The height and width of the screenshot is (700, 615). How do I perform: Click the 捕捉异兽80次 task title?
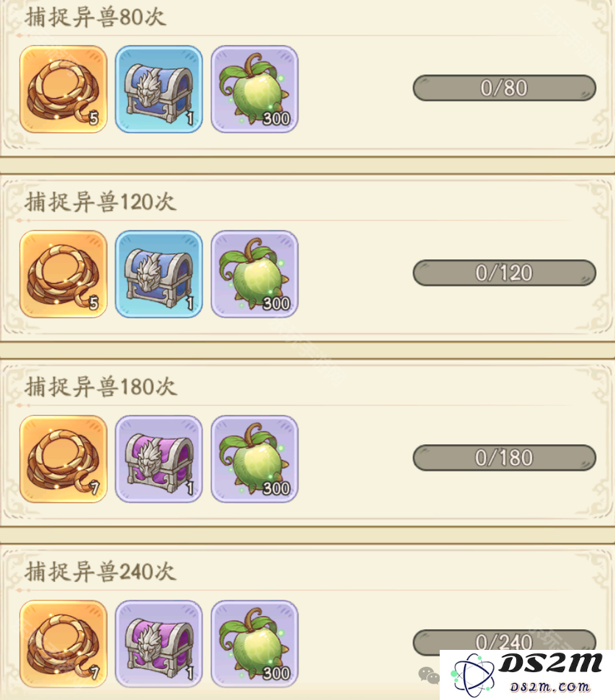click(96, 18)
